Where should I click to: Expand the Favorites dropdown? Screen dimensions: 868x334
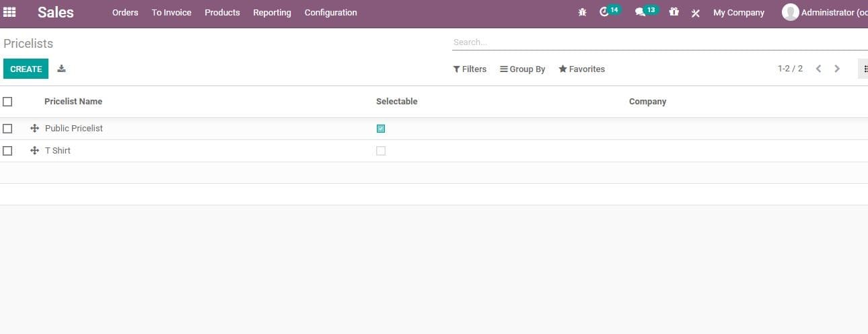(x=581, y=69)
